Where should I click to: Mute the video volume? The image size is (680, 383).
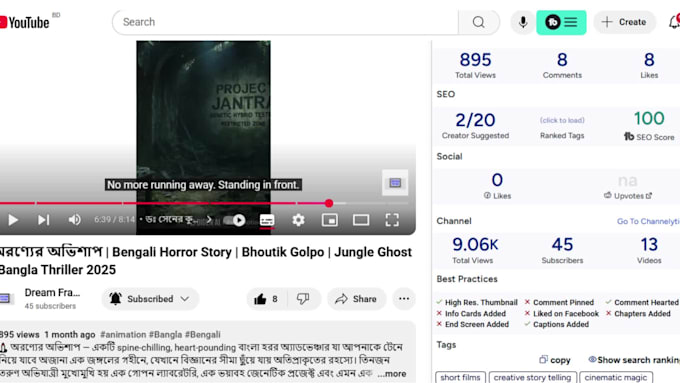(x=74, y=220)
